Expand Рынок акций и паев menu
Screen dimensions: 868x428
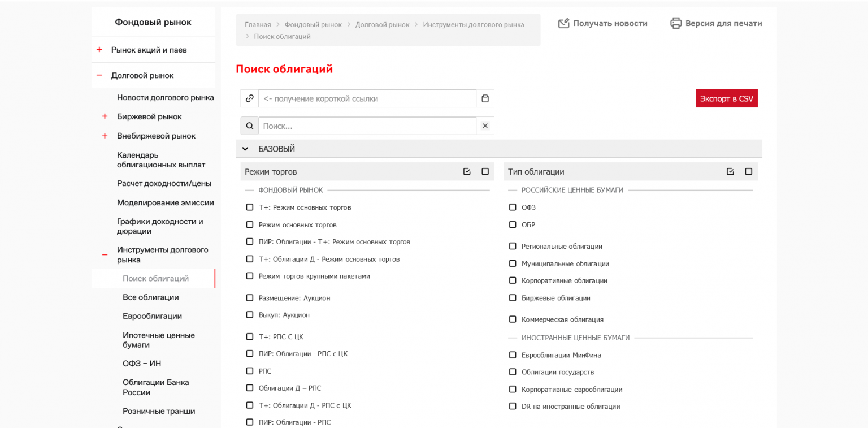99,50
